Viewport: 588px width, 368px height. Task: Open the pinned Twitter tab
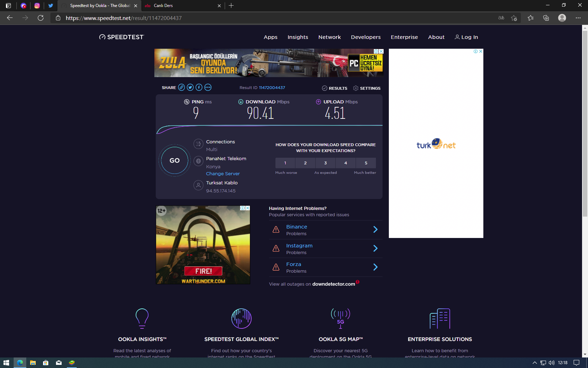[51, 6]
